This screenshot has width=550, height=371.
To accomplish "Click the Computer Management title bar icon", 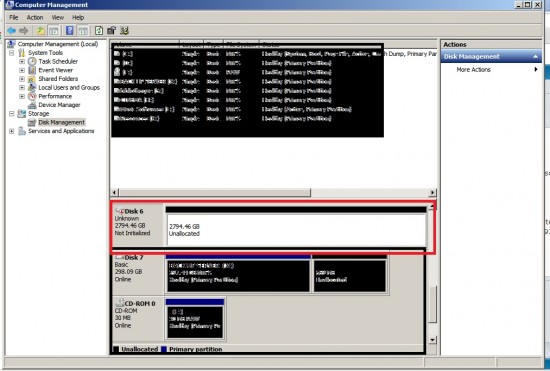I will (x=10, y=5).
